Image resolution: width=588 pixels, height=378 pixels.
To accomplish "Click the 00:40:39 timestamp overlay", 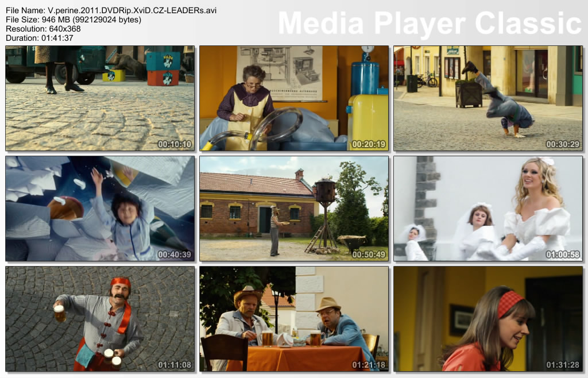I will coord(175,254).
